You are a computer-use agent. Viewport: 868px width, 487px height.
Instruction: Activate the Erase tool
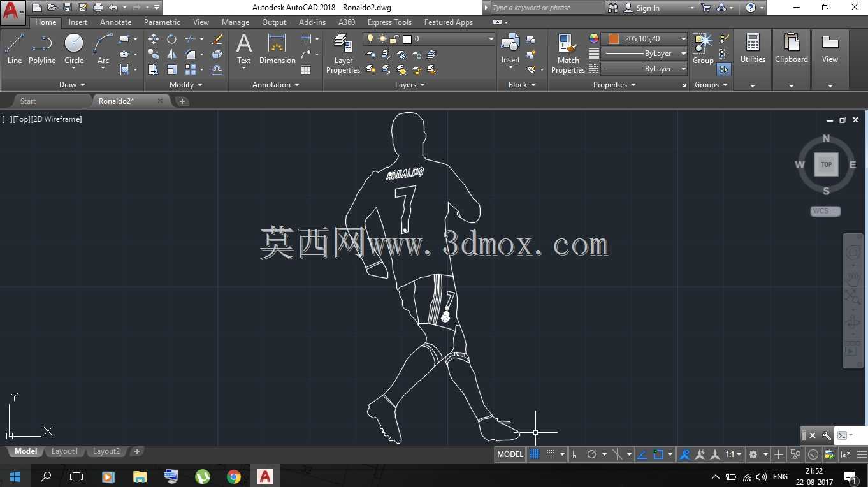pos(217,39)
